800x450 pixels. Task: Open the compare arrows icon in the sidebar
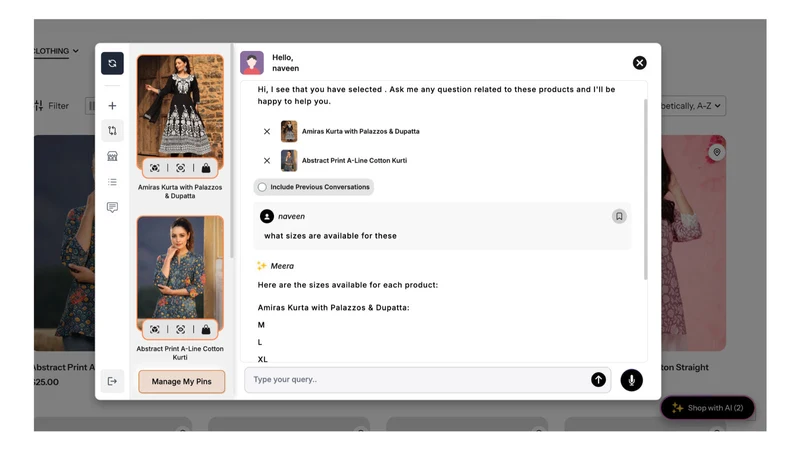click(112, 131)
